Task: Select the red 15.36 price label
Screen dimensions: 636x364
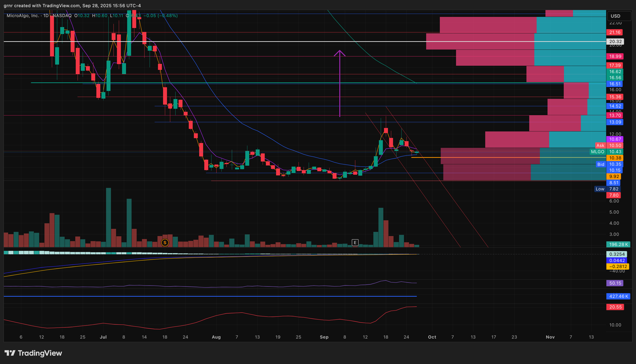Action: tap(614, 97)
